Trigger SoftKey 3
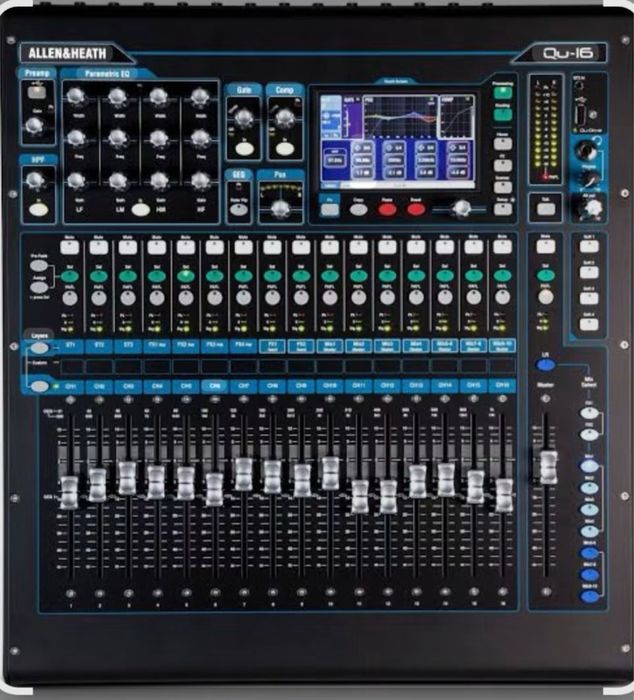This screenshot has width=634, height=700. [589, 298]
